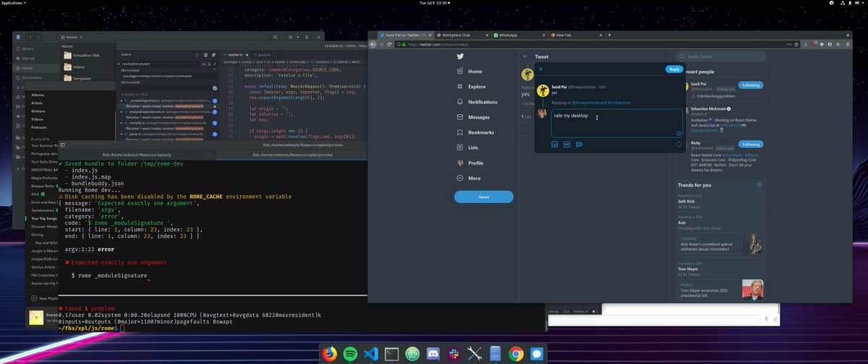This screenshot has height=364, width=868.
Task: Click the Reply button in compose dialog
Action: (674, 69)
